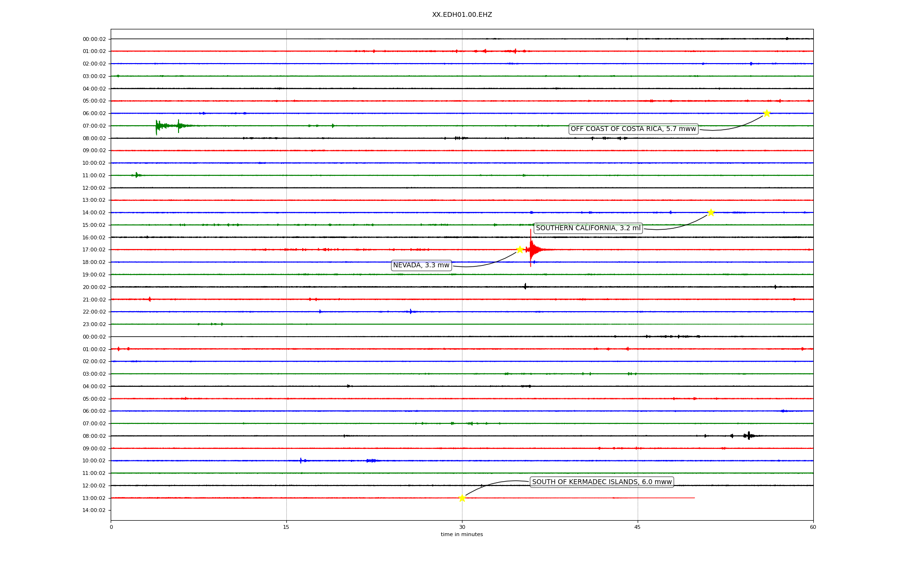Click the blue spike on lower 10:00:02 trace
This screenshot has width=924, height=578.
coord(301,460)
